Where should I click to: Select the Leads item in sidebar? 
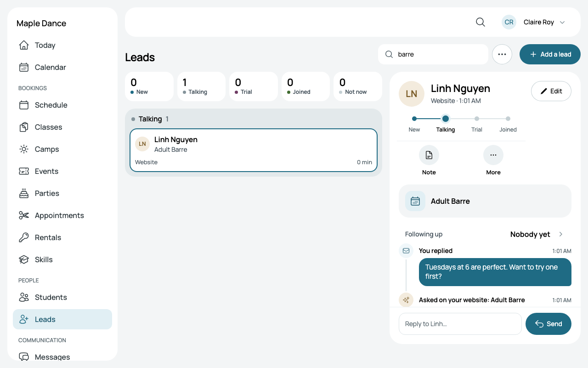(62, 319)
